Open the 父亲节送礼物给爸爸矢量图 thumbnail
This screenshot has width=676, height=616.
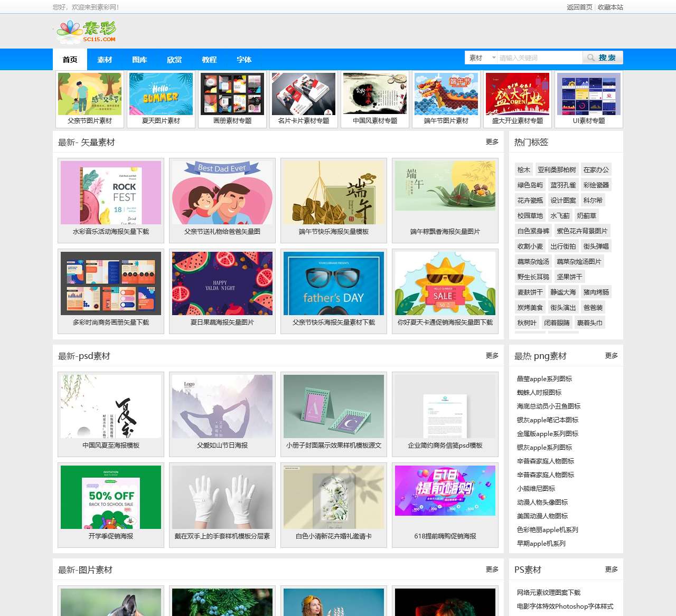click(x=222, y=193)
